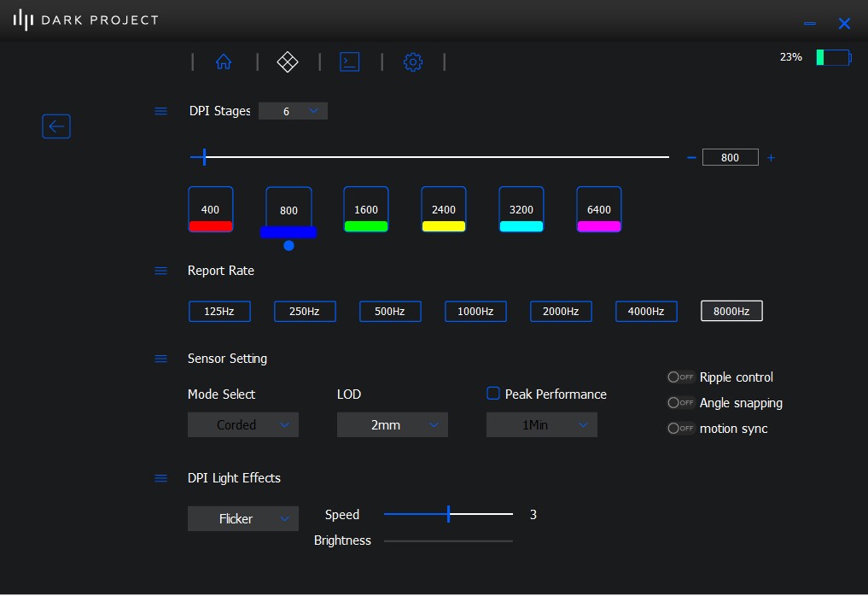Click the red color bar of 400 DPI
The width and height of the screenshot is (868, 596).
(x=210, y=226)
